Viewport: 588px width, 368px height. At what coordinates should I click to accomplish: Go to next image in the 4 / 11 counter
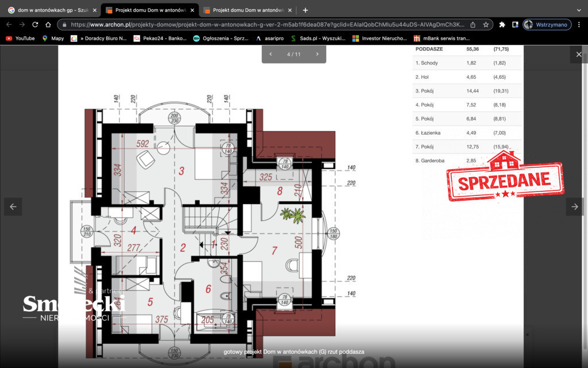[317, 54]
